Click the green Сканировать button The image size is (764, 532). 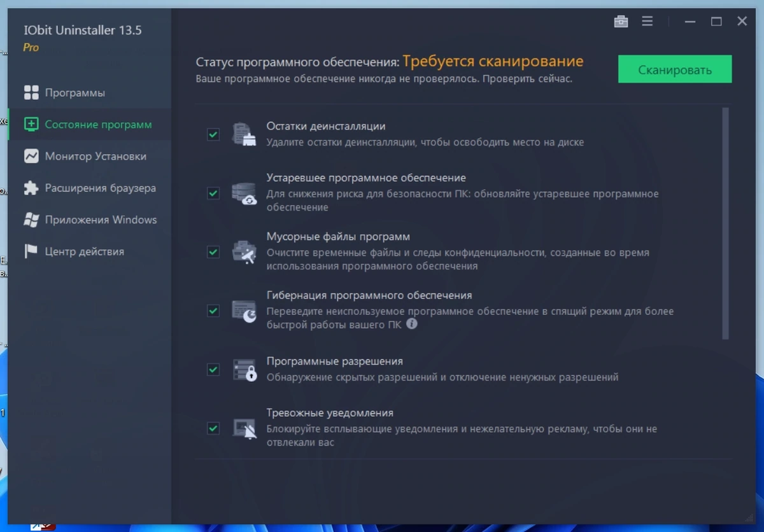[675, 69]
